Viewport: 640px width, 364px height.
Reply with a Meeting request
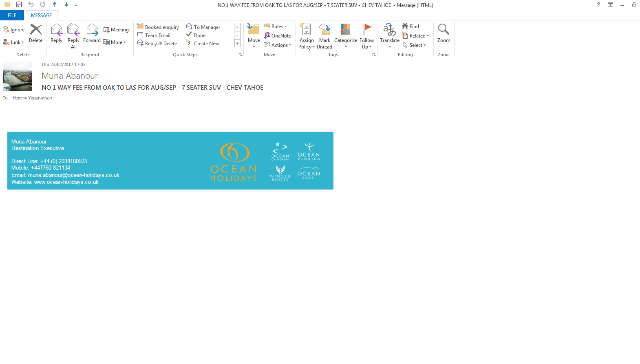point(116,30)
